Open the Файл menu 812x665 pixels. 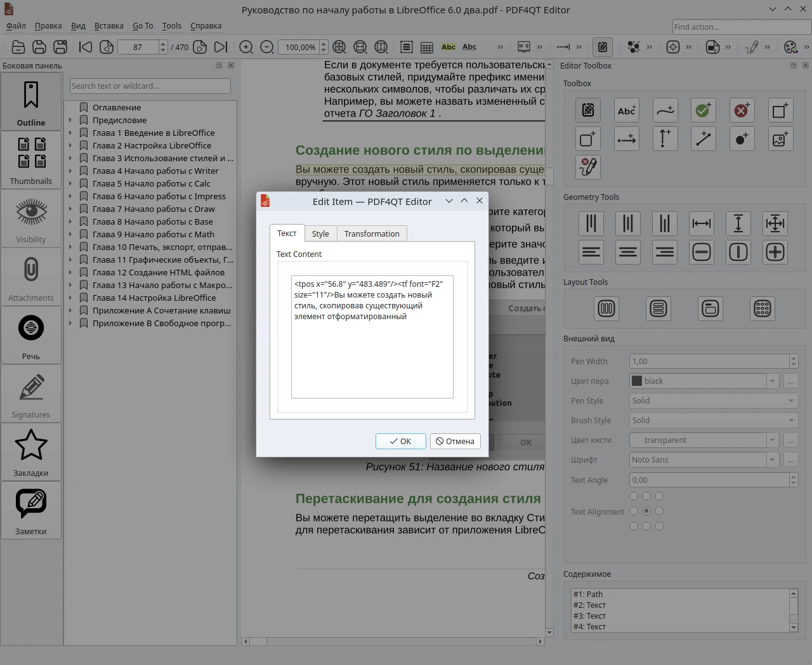[x=16, y=26]
